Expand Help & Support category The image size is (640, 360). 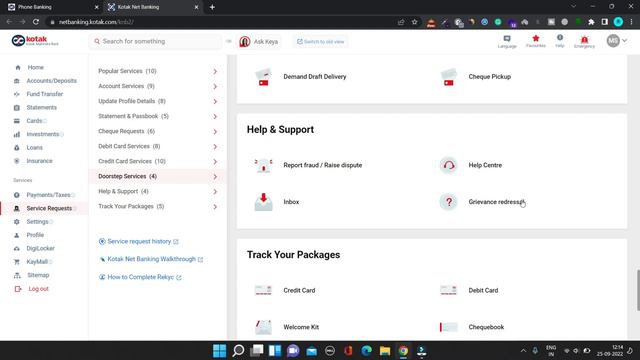pyautogui.click(x=158, y=191)
